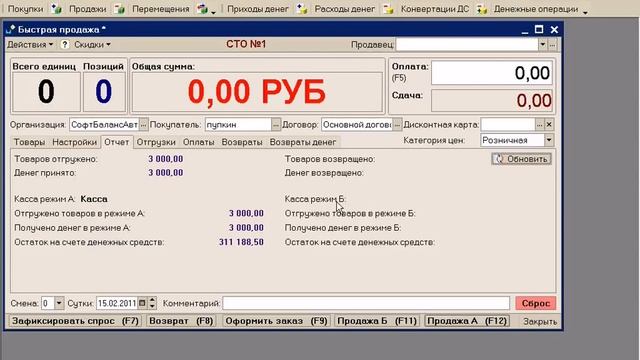Open Покупатель selection ellipsis button
Image resolution: width=640 pixels, height=360 pixels.
click(276, 125)
